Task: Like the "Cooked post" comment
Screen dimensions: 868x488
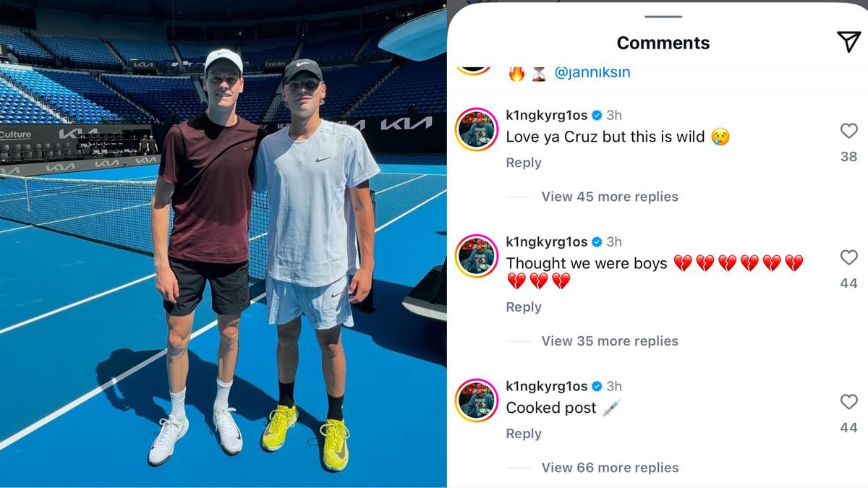Action: 848,402
